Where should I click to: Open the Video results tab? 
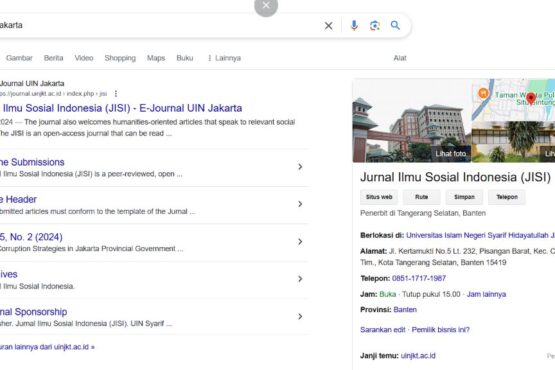coord(84,58)
